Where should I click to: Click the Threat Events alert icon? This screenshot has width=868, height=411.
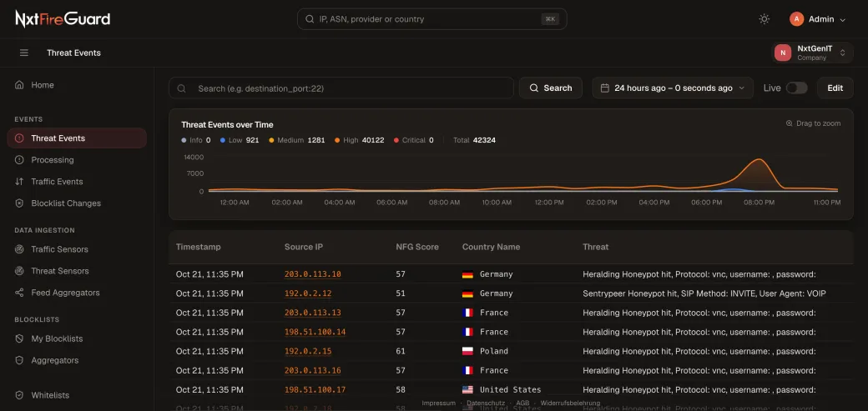[x=19, y=138]
